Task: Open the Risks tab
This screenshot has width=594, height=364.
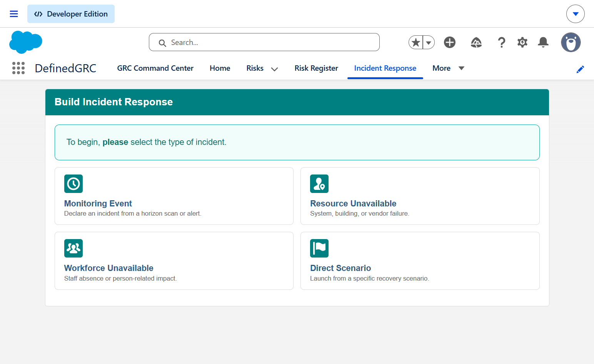Action: coord(255,68)
